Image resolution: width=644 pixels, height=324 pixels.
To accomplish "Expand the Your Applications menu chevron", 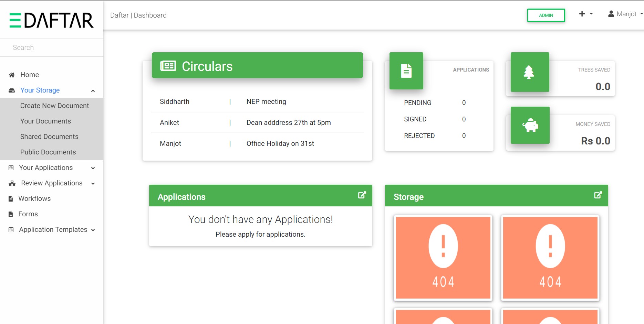I will click(x=93, y=168).
